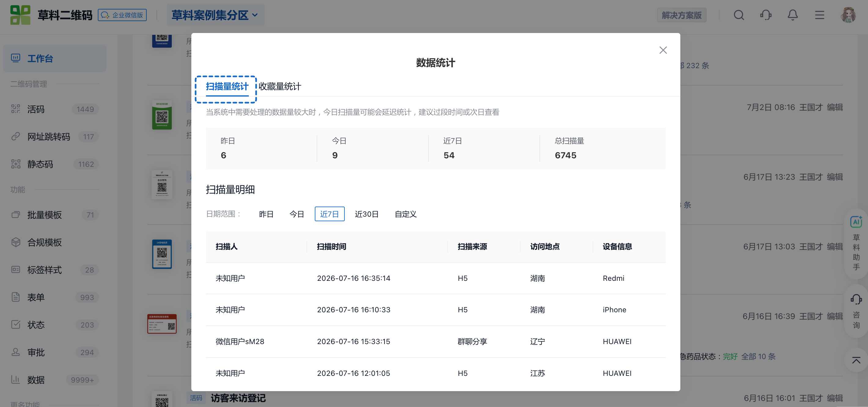Click the back-to-top arrow icon
The width and height of the screenshot is (868, 407).
856,360
